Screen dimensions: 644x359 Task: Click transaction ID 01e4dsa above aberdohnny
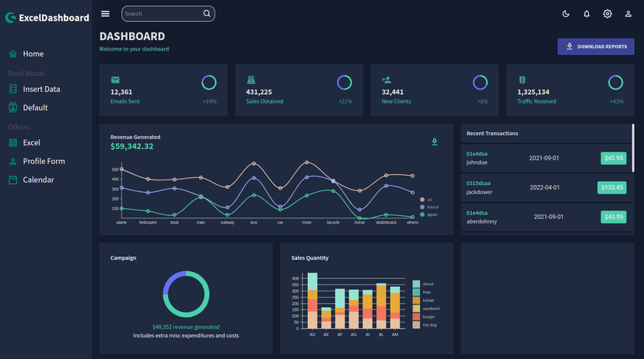coord(477,213)
